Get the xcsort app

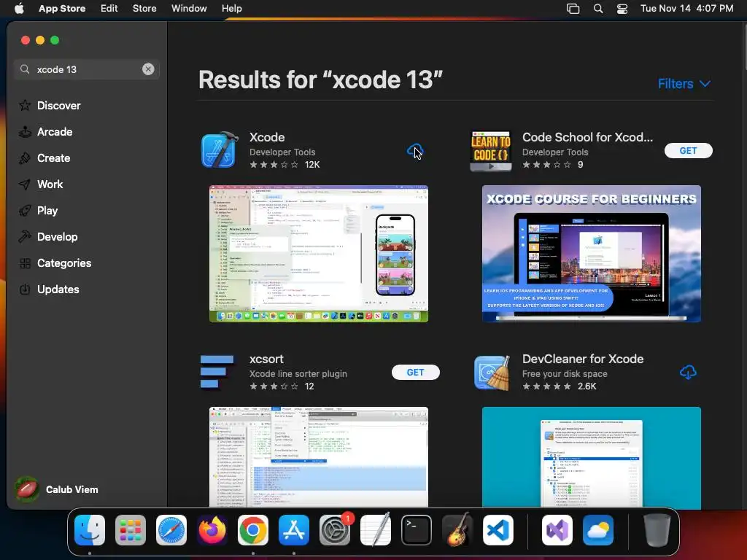pyautogui.click(x=415, y=373)
